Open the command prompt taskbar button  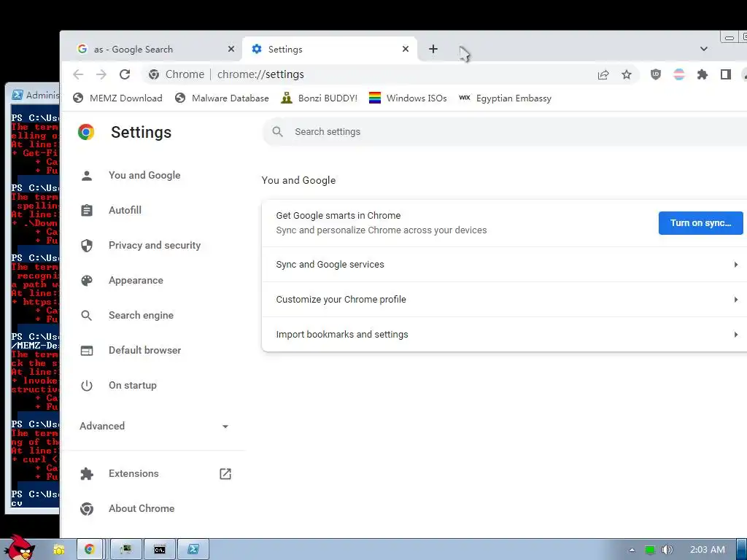pos(160,550)
